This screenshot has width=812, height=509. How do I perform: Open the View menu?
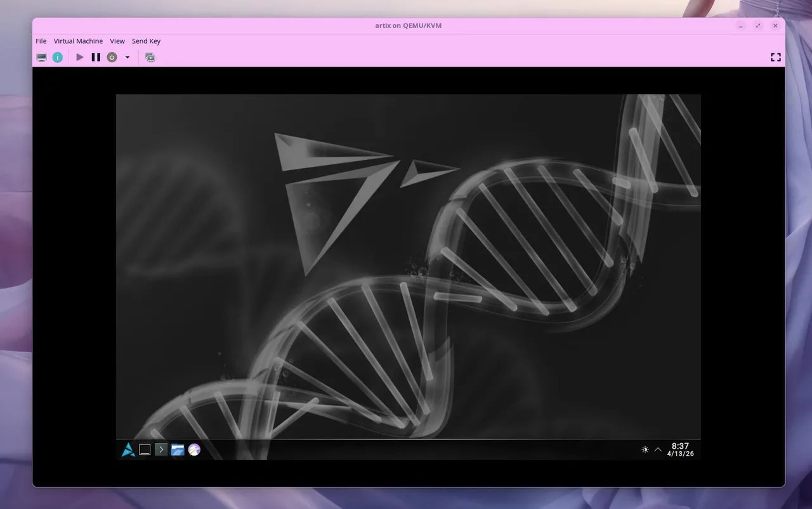117,41
